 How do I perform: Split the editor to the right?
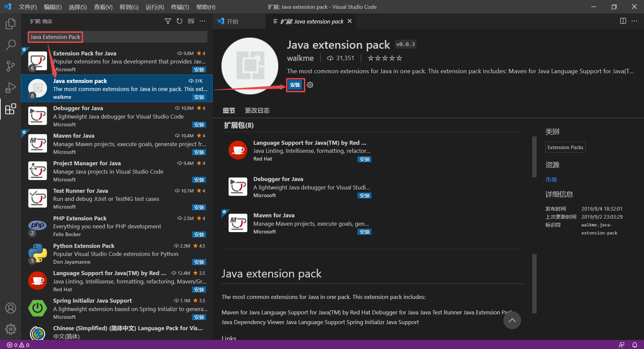[x=623, y=21]
